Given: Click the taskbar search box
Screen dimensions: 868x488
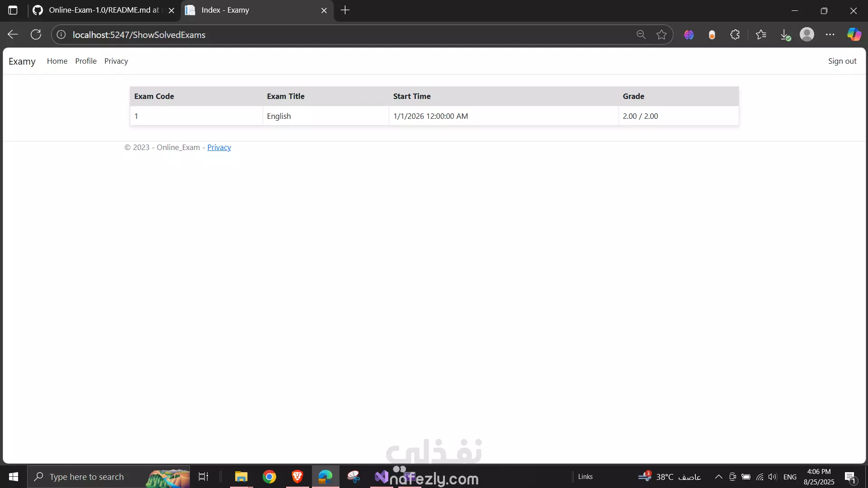Looking at the screenshot, I should (108, 477).
